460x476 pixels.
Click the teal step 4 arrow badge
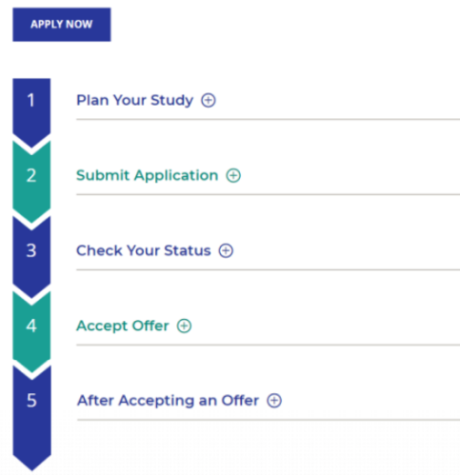tap(31, 330)
